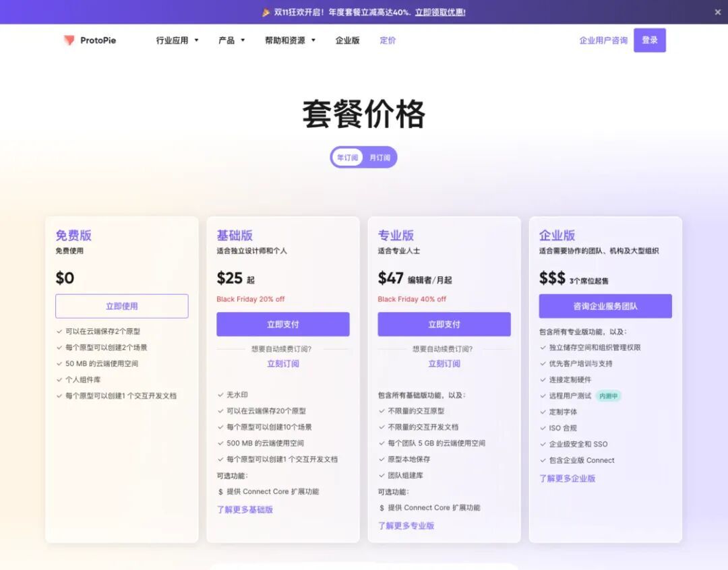Click checkmark beside 独立储存空间和组织管理权限

tap(543, 347)
